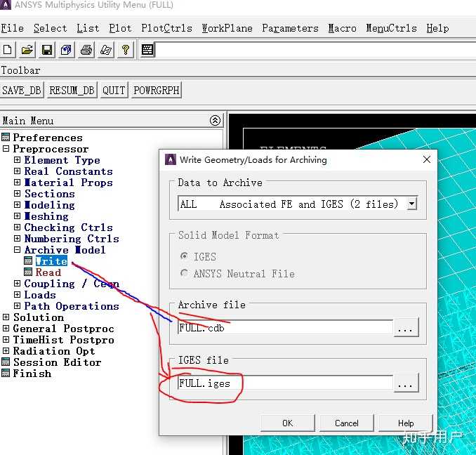Click the POWRGRPH toolbar button

coord(157,90)
